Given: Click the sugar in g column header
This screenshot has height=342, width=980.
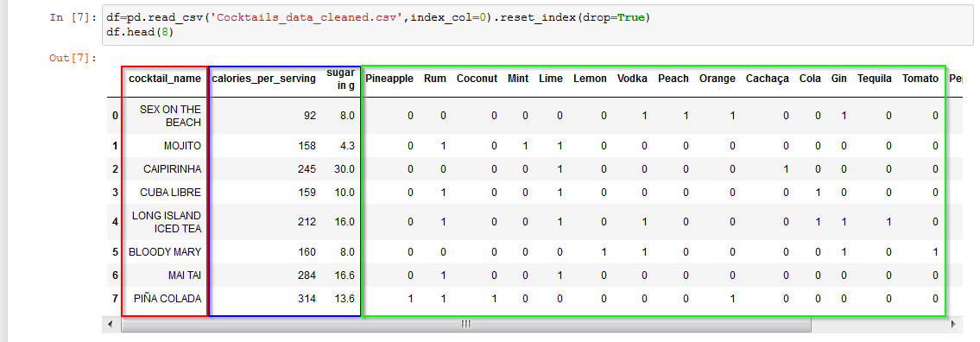Looking at the screenshot, I should pos(341,79).
